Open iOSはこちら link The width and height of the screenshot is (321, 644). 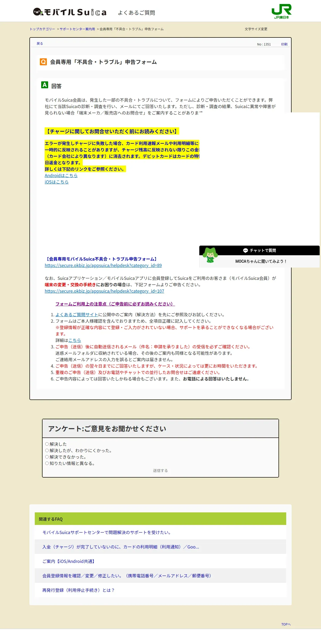56,182
